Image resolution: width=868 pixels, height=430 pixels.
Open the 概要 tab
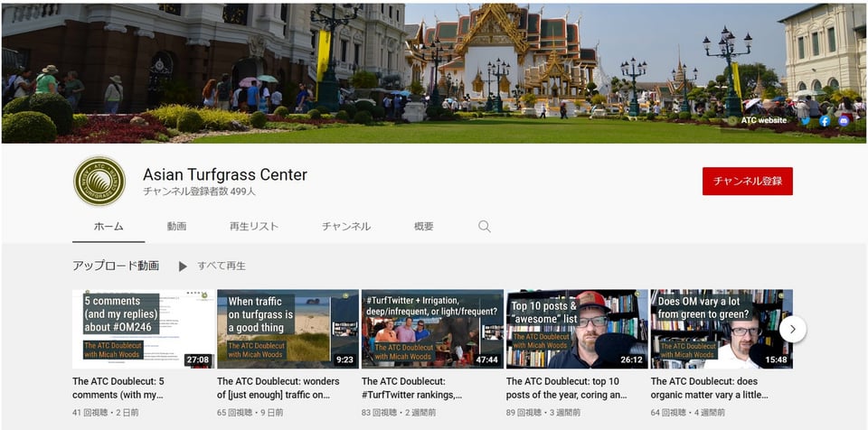pos(424,227)
